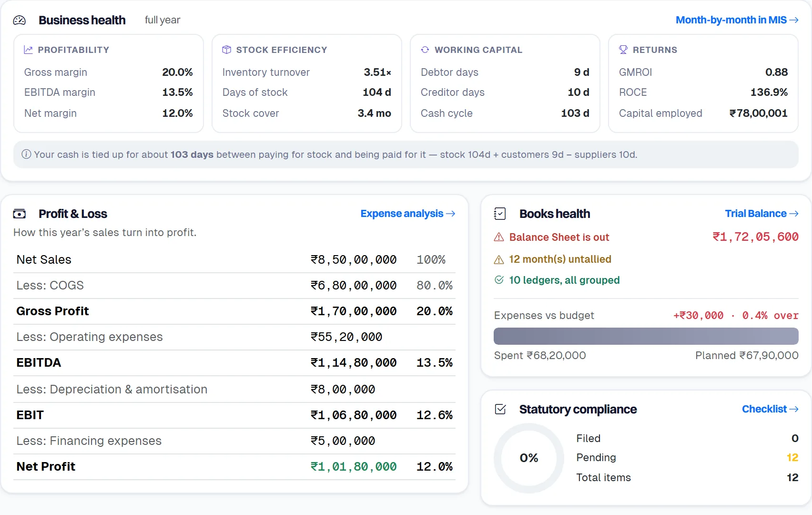
Task: Click the EBITDA row in Profit & Loss
Action: (x=234, y=362)
